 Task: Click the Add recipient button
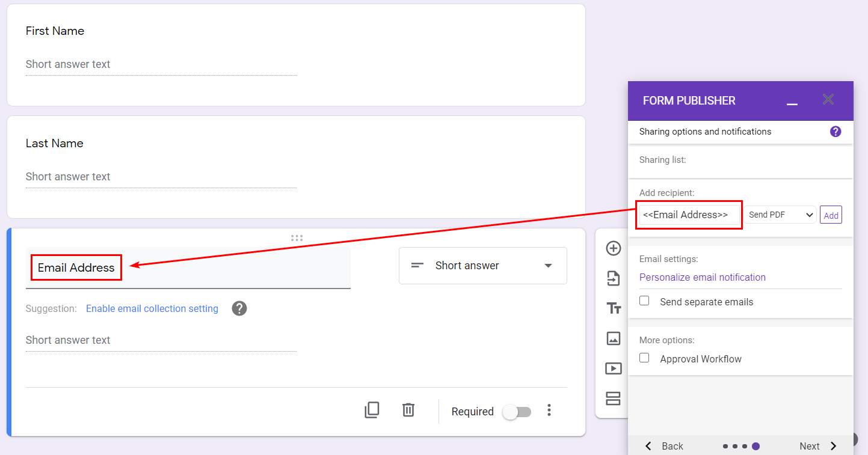point(831,215)
